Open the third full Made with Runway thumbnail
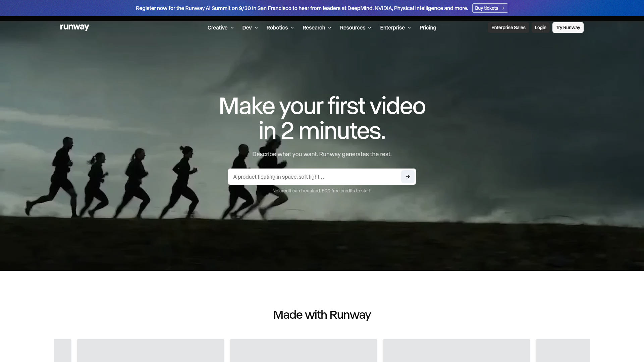Image resolution: width=644 pixels, height=362 pixels. click(456, 351)
